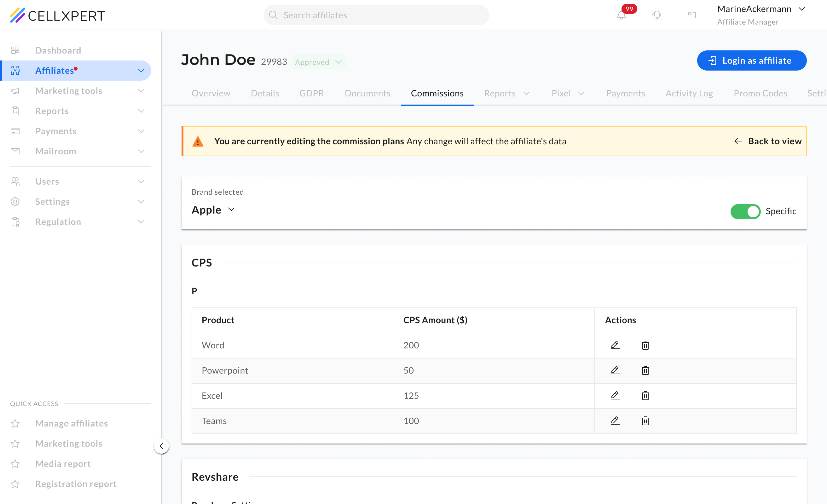Switch to the Payments tab

626,93
